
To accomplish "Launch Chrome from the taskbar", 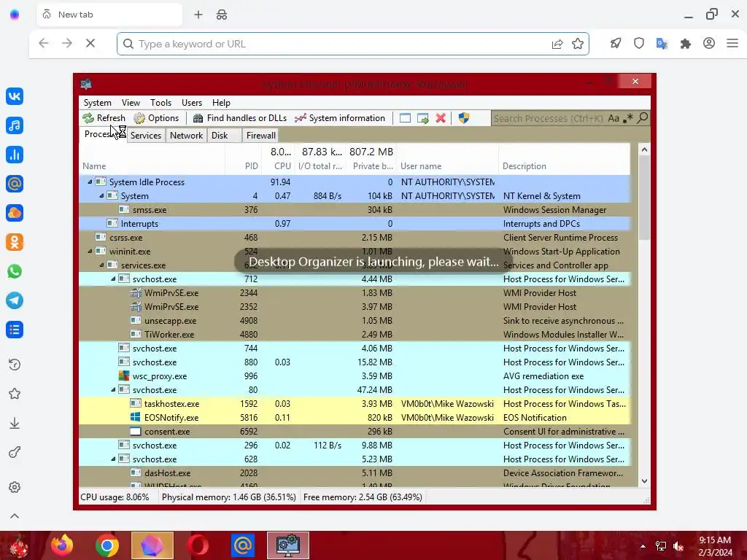I will tap(107, 545).
